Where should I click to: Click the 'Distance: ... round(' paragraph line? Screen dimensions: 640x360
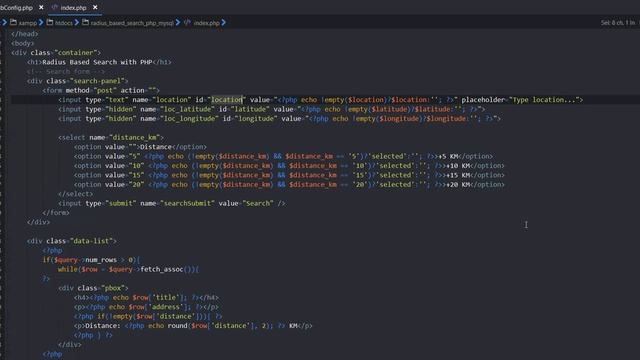193,326
